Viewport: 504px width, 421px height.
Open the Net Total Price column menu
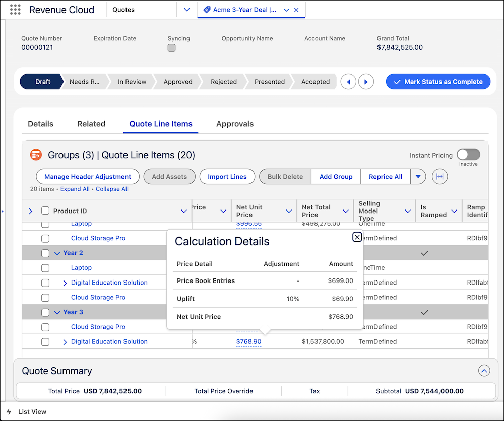[346, 211]
